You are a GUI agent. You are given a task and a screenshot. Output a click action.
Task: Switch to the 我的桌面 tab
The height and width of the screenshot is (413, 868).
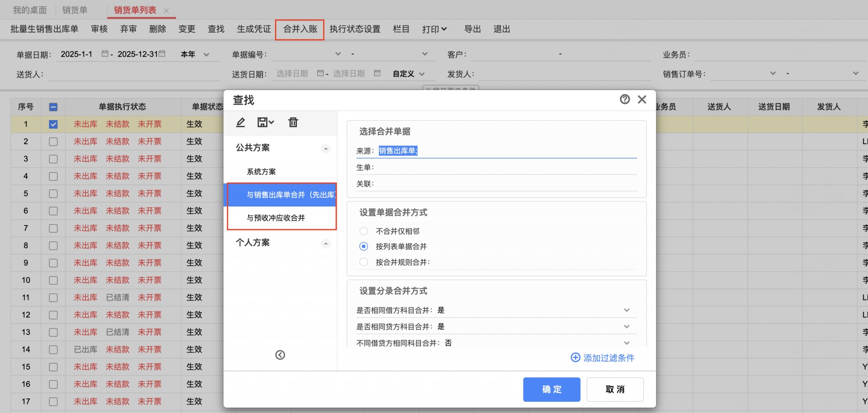(x=29, y=10)
